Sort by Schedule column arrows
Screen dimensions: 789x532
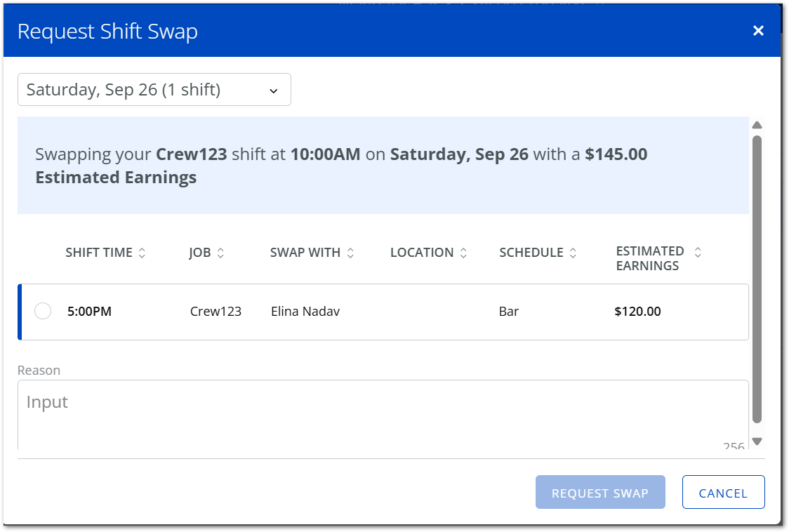tap(573, 253)
